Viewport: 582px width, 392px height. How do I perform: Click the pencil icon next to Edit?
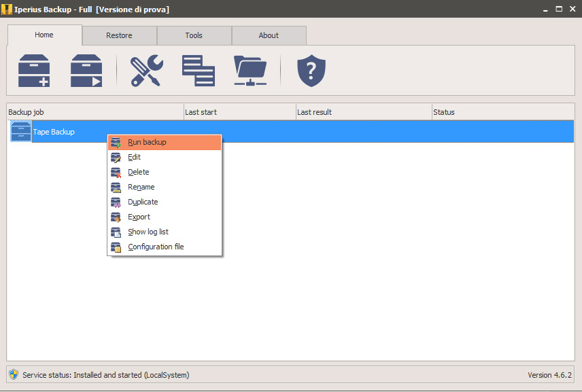(116, 157)
